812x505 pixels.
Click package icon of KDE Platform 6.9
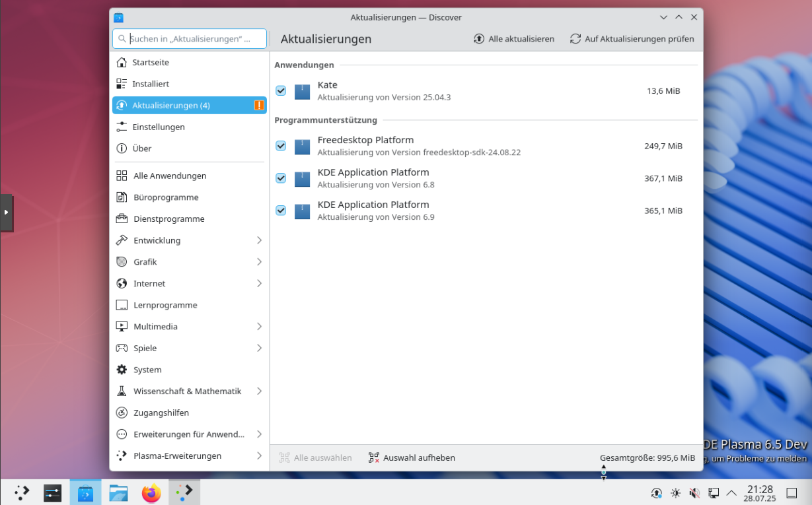(x=302, y=211)
